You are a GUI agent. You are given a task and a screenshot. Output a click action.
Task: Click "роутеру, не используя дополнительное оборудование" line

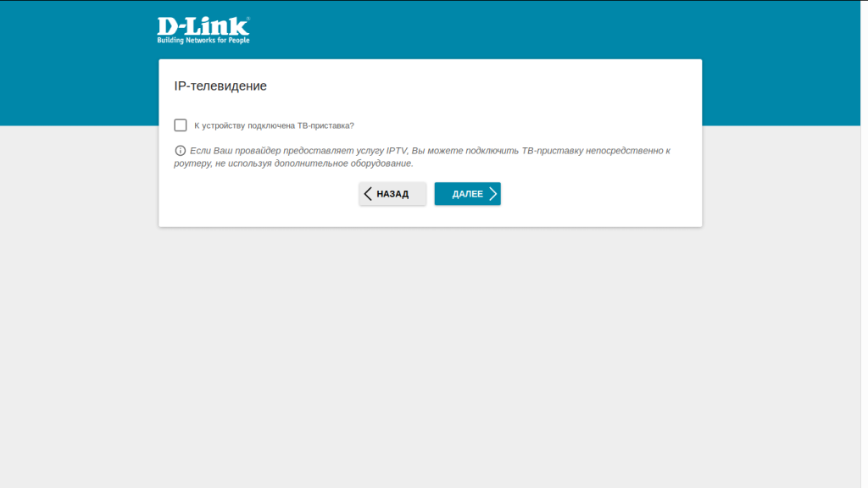[x=293, y=164]
